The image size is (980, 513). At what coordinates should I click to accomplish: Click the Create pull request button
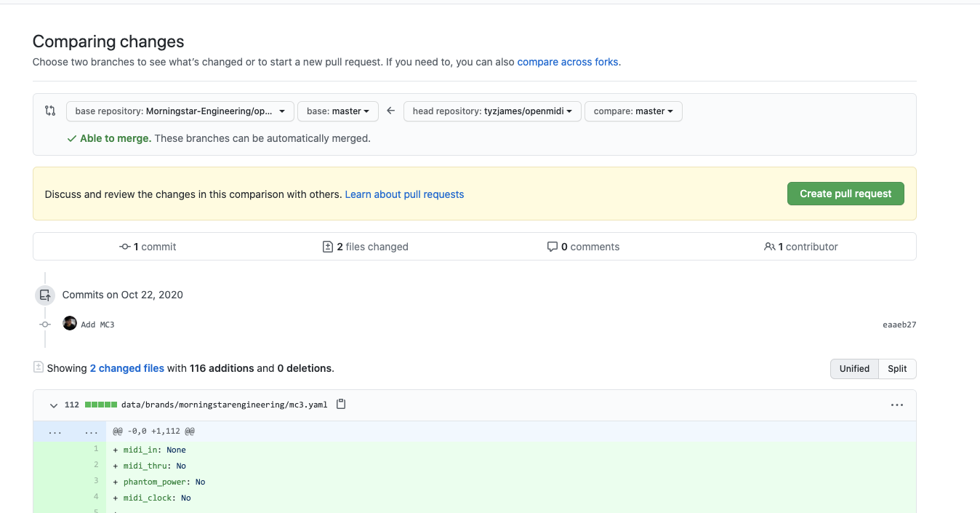point(845,194)
